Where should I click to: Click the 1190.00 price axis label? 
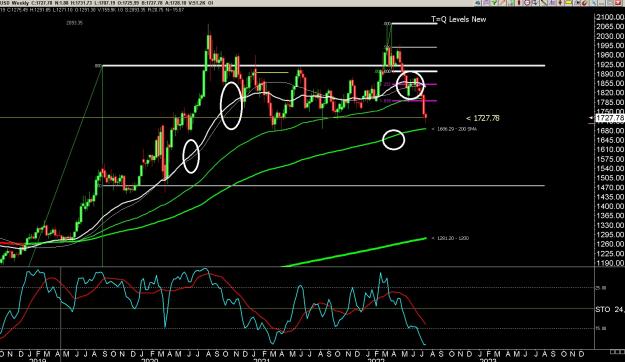[610, 263]
